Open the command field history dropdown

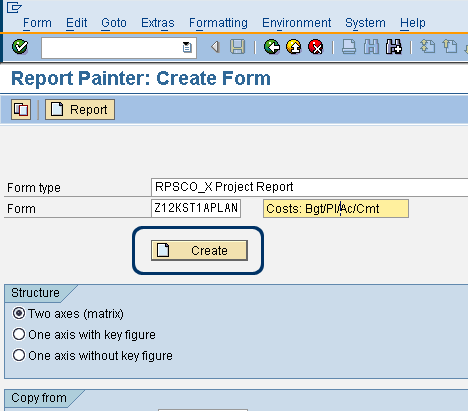(187, 47)
